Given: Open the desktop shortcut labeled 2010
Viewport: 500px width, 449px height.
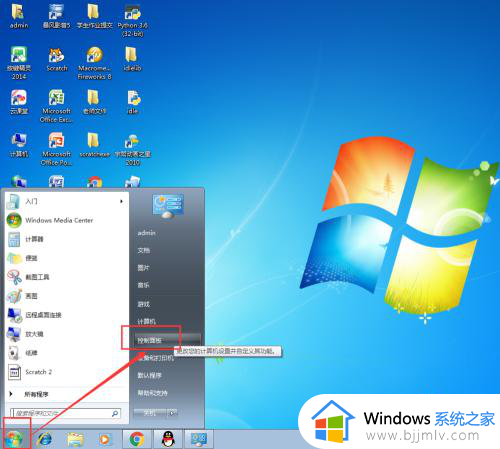Looking at the screenshot, I should 133,149.
